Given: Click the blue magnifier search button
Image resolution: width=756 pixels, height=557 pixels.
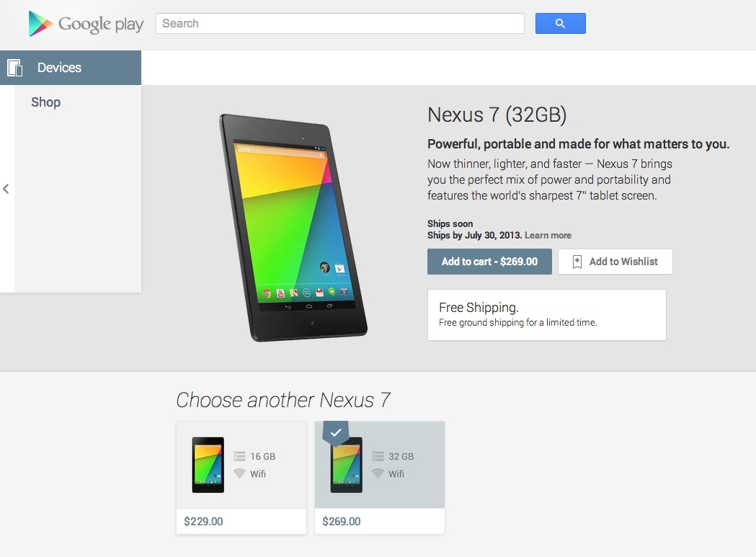Looking at the screenshot, I should [560, 23].
